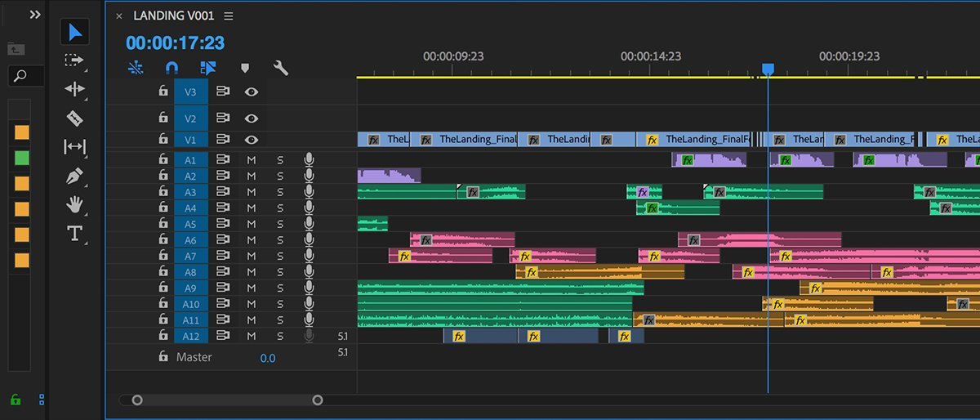Screen dimensions: 980x420
Task: Toggle track targeting for A9
Action: click(x=191, y=288)
